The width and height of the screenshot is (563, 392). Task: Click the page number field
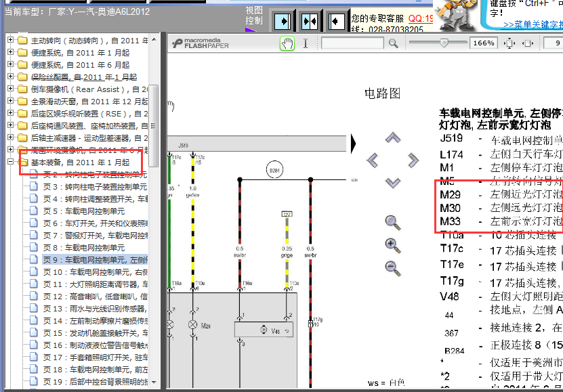(x=554, y=43)
